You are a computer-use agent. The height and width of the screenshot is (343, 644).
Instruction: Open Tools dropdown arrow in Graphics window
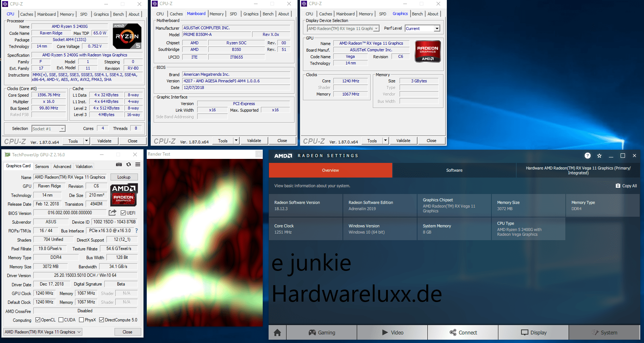pyautogui.click(x=385, y=141)
